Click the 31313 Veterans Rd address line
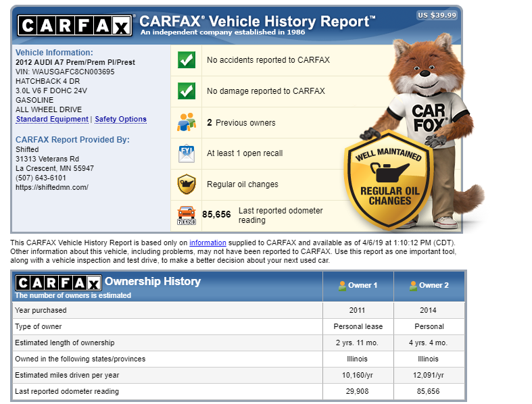532x404 pixels. (x=47, y=159)
